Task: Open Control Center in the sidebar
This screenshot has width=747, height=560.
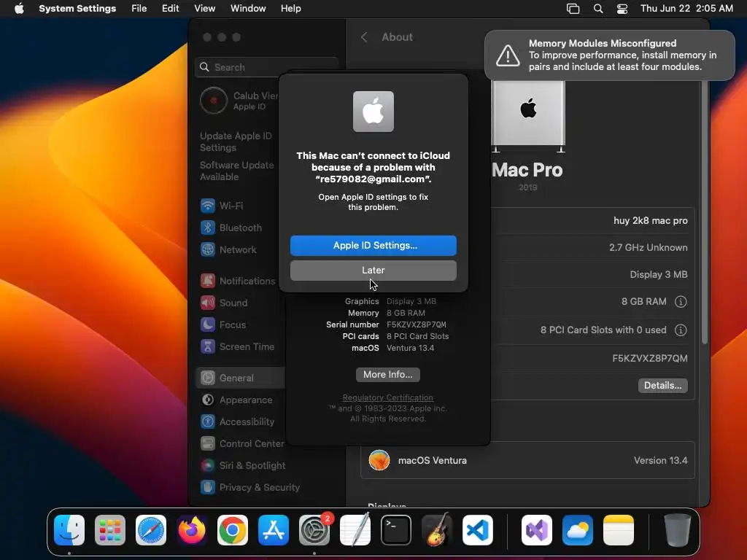Action: point(241,444)
